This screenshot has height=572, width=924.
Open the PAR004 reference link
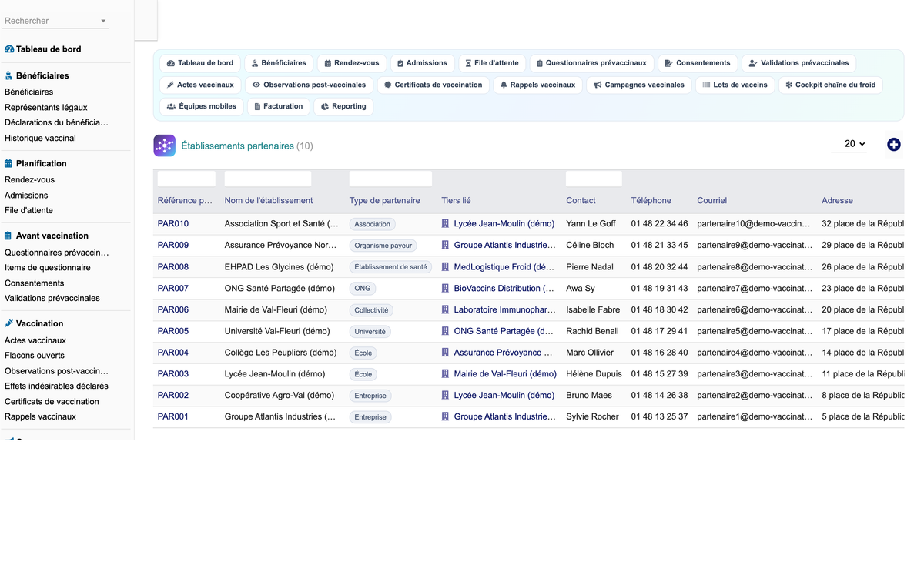(173, 353)
